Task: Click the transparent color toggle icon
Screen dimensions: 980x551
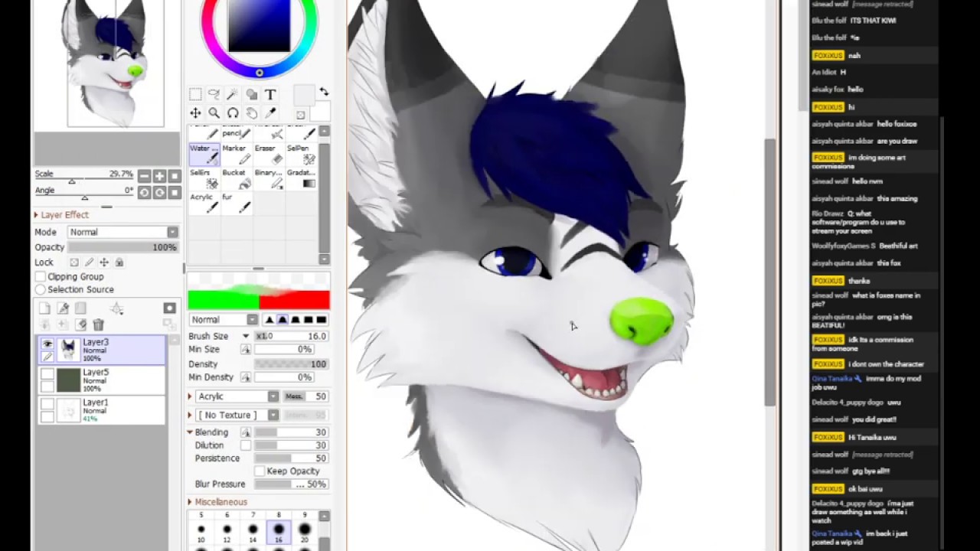Action: tap(300, 116)
